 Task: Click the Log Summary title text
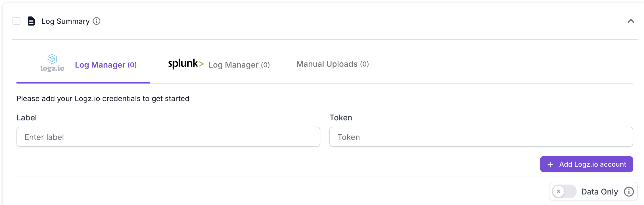(65, 21)
